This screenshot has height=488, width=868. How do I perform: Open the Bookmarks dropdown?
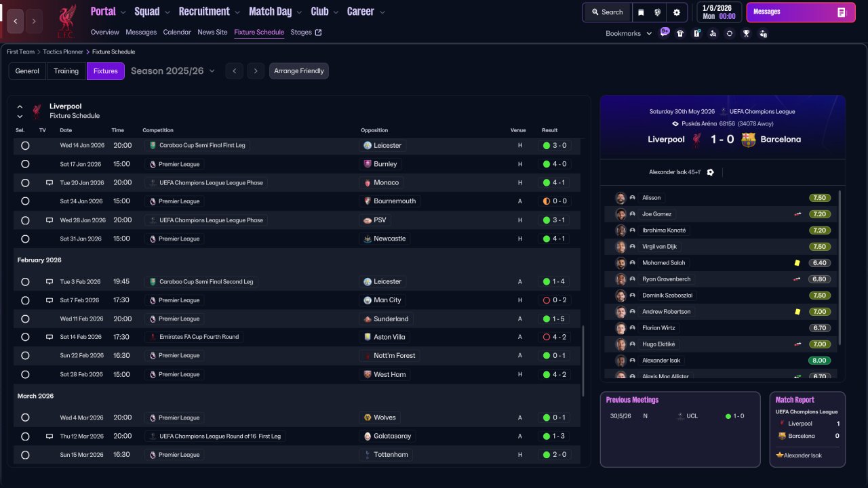pos(629,33)
